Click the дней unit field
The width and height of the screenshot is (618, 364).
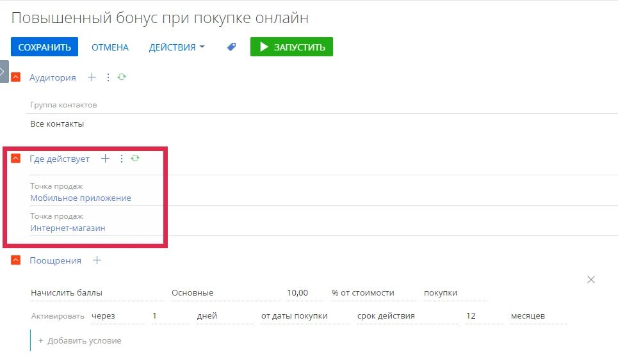click(x=225, y=316)
